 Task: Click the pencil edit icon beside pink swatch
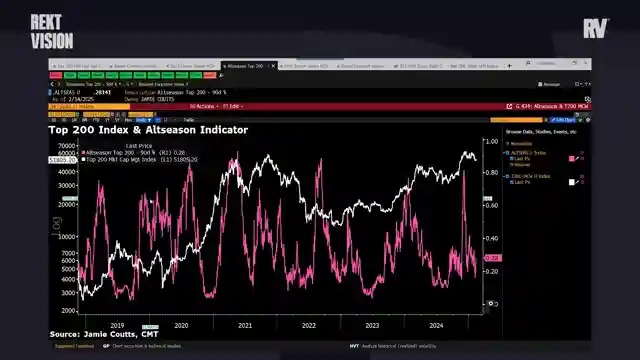577,158
